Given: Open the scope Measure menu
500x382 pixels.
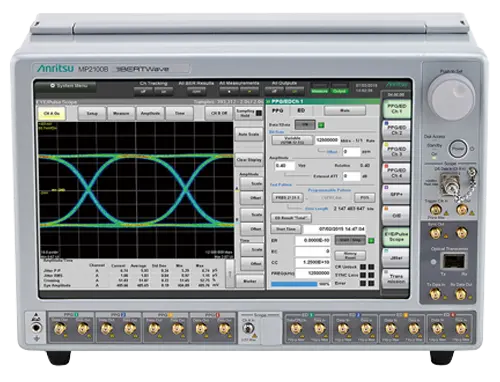Looking at the screenshot, I should tap(121, 114).
